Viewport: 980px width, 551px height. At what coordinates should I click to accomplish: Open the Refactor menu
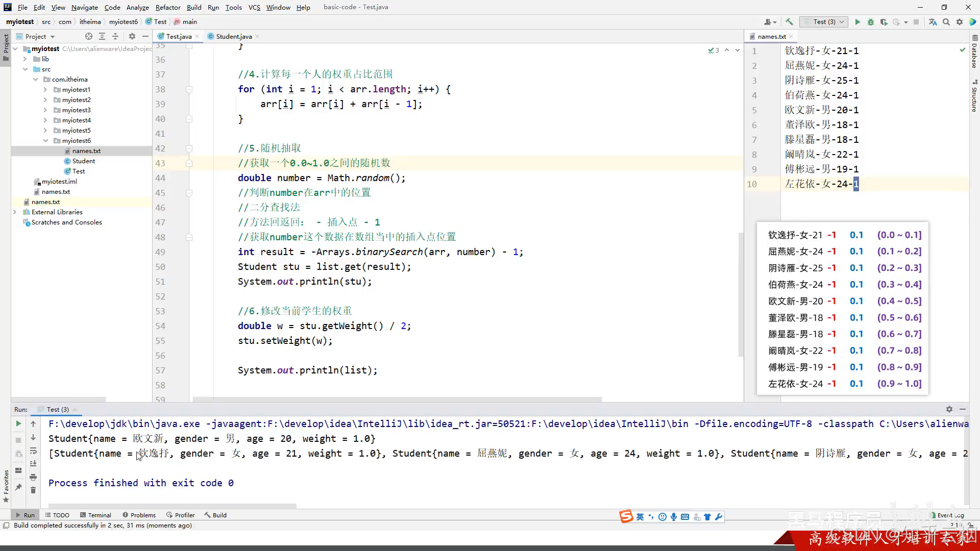168,7
